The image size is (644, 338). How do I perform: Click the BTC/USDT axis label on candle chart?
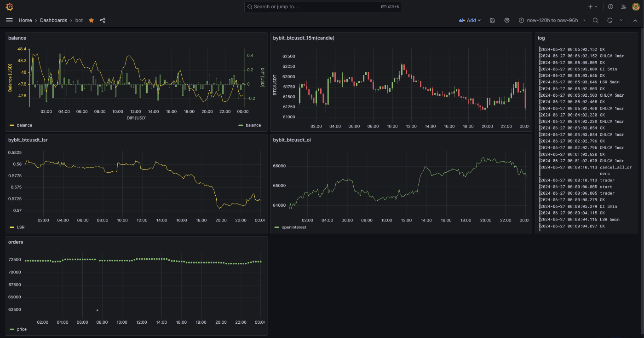tap(275, 86)
